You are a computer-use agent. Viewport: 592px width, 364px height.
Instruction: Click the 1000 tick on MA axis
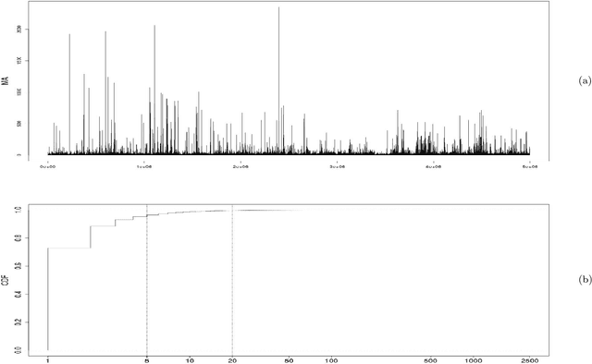point(18,92)
